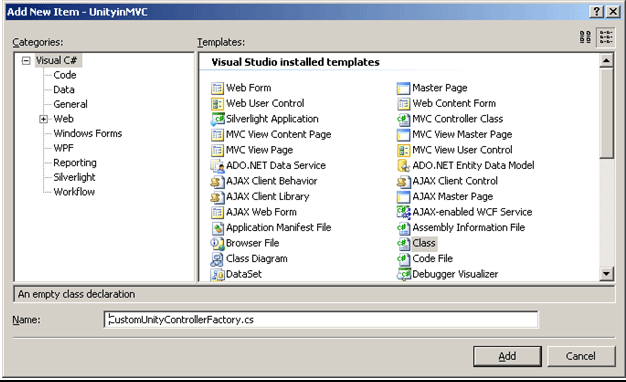Click the 'Debugger Visualizer' template label

[x=455, y=274]
